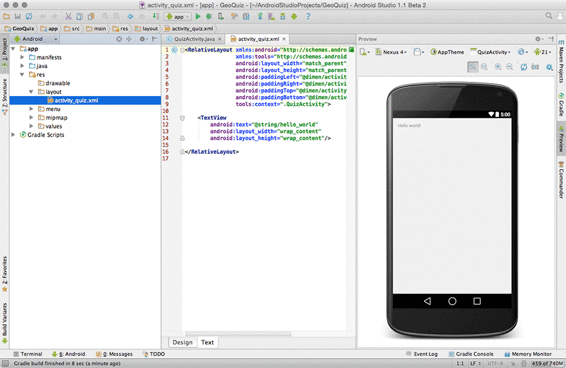
Task: Collapse the app tree node
Action: tap(13, 48)
